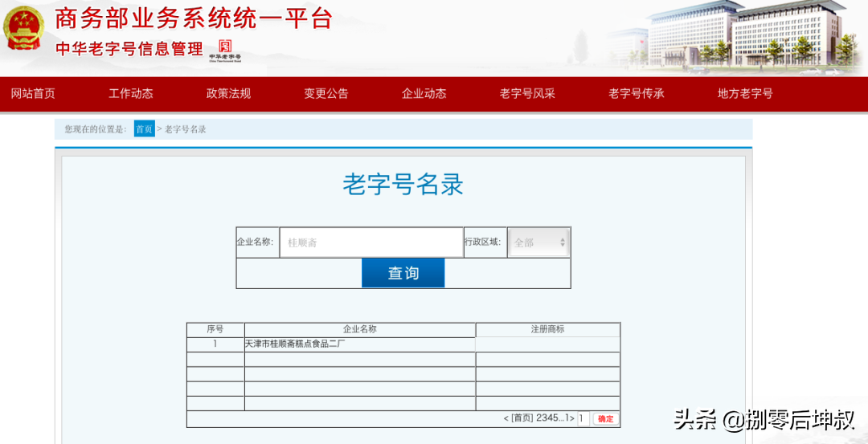Click the 企业名称 column header
This screenshot has width=868, height=444.
point(360,329)
